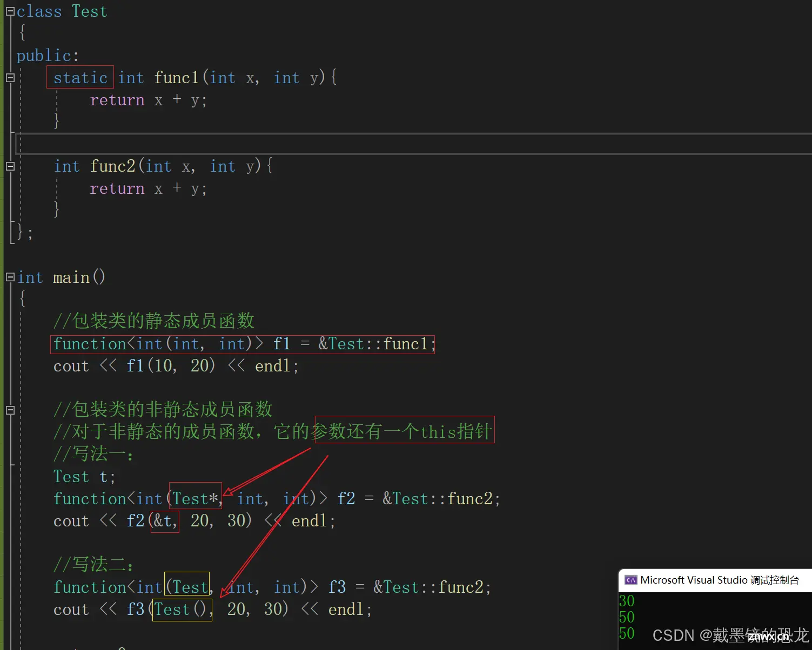The image size is (812, 650).
Task: Click the func1 name in its definition
Action: 177,78
